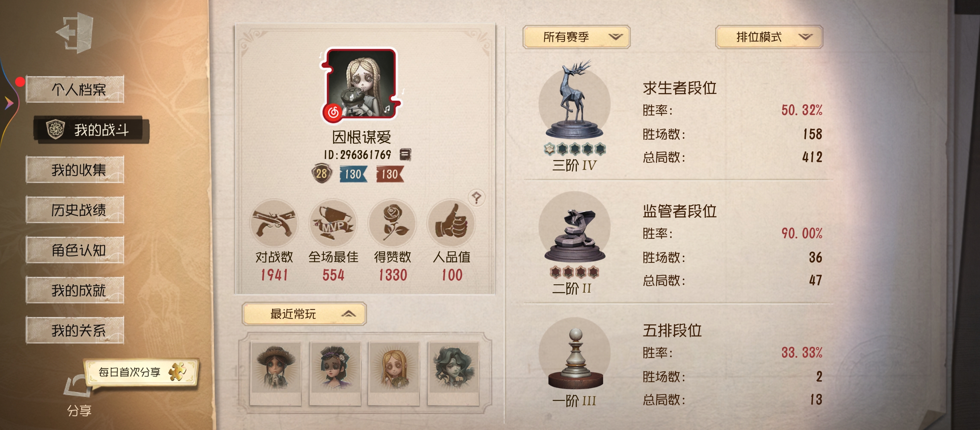Screen dimensions: 980x430
Task: Open the 所有赛季 season dropdown
Action: click(576, 37)
